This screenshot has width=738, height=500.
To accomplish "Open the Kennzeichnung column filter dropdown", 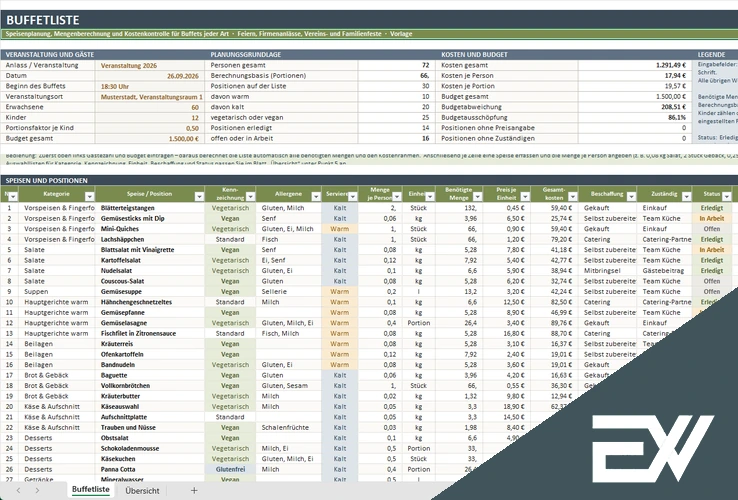I will point(250,197).
